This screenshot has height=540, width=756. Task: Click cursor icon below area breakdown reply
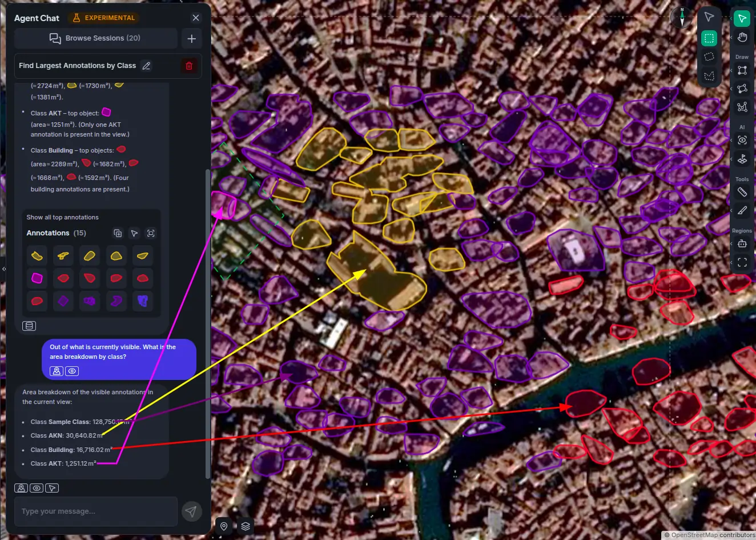52,488
